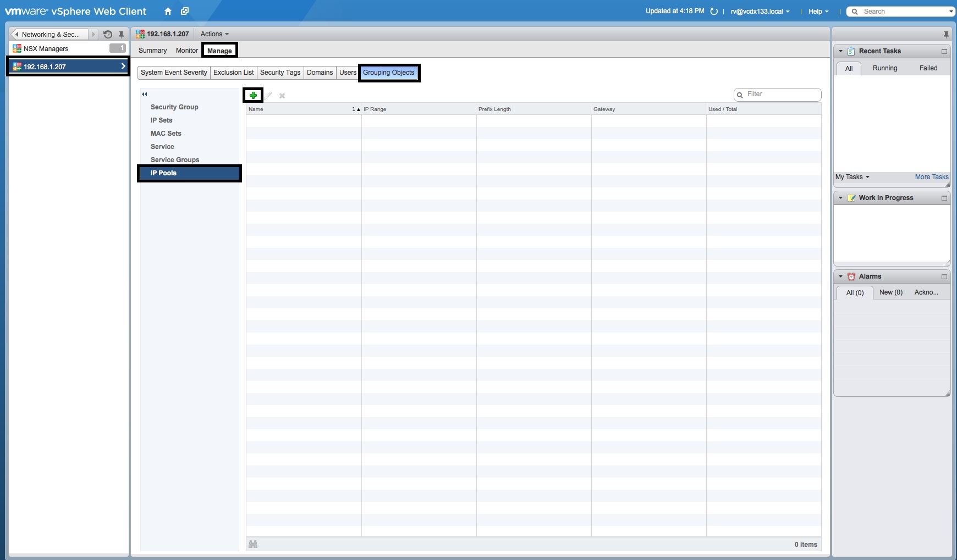Switch to the Monitor tab
Screen dimensions: 957x560
pos(186,51)
